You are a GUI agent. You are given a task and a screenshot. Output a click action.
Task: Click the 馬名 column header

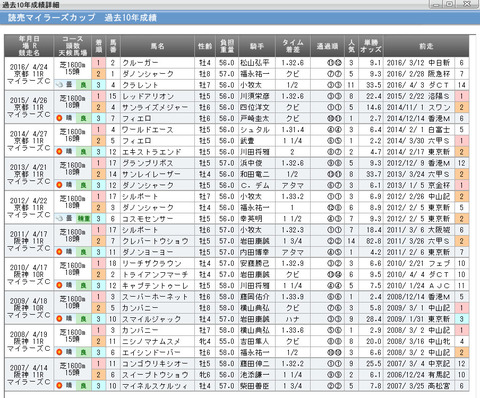pos(157,46)
